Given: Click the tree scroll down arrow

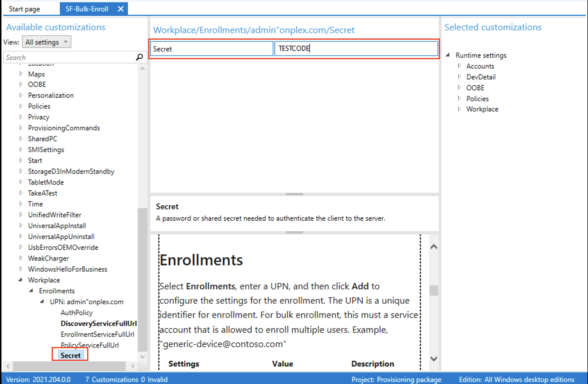Looking at the screenshot, I should 142,357.
